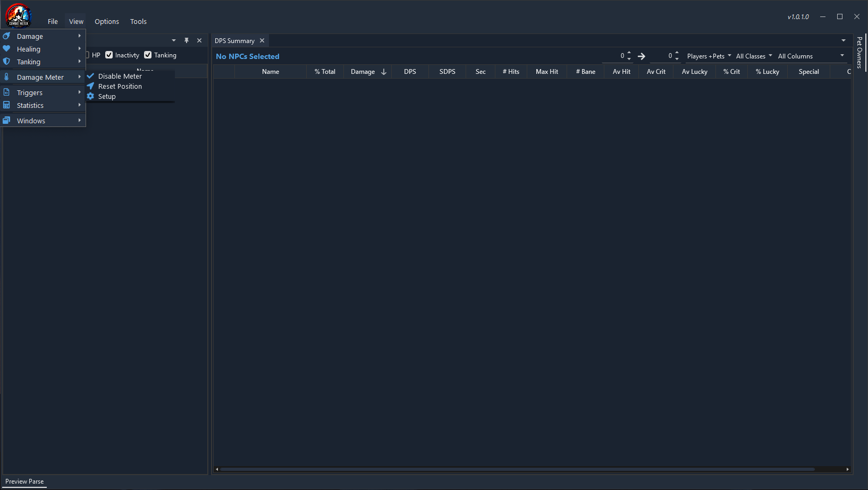Sort by the % Total column
868x490 pixels.
pos(325,72)
